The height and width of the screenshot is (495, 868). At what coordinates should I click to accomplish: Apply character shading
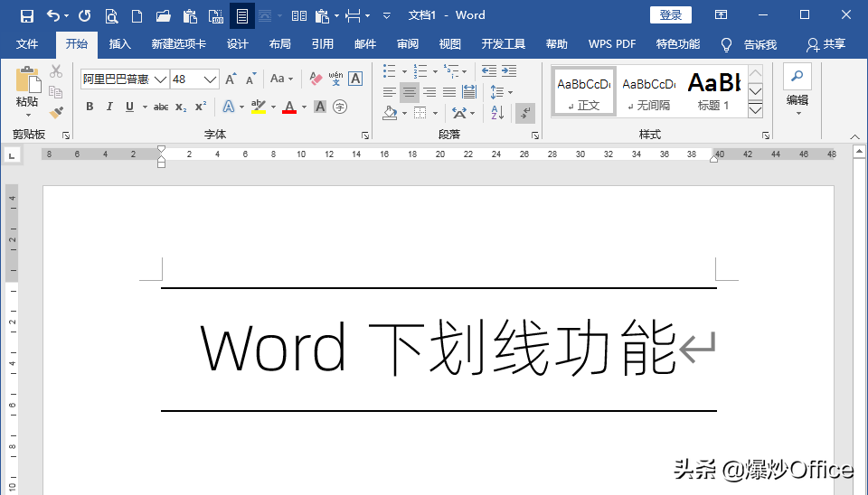(320, 107)
